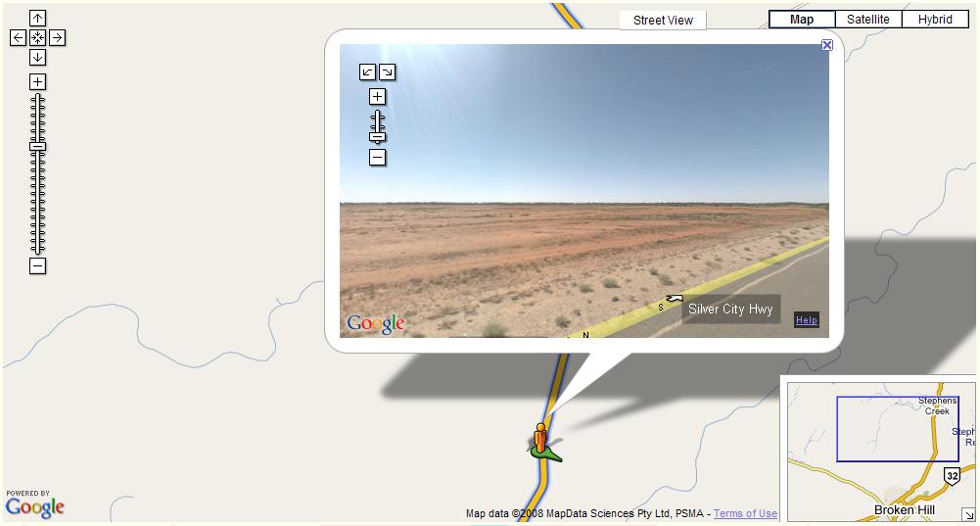The height and width of the screenshot is (526, 980).
Task: Click the main map zoom slider handle
Action: [37, 147]
